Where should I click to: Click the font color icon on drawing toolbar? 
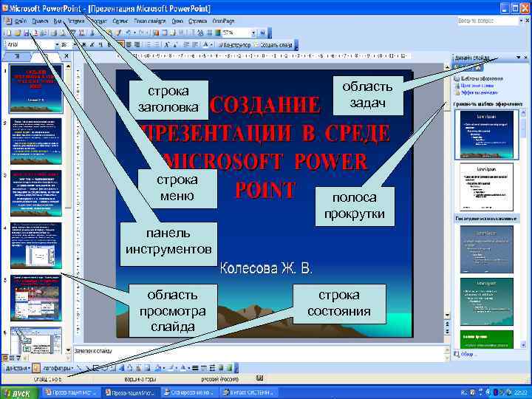(x=183, y=368)
